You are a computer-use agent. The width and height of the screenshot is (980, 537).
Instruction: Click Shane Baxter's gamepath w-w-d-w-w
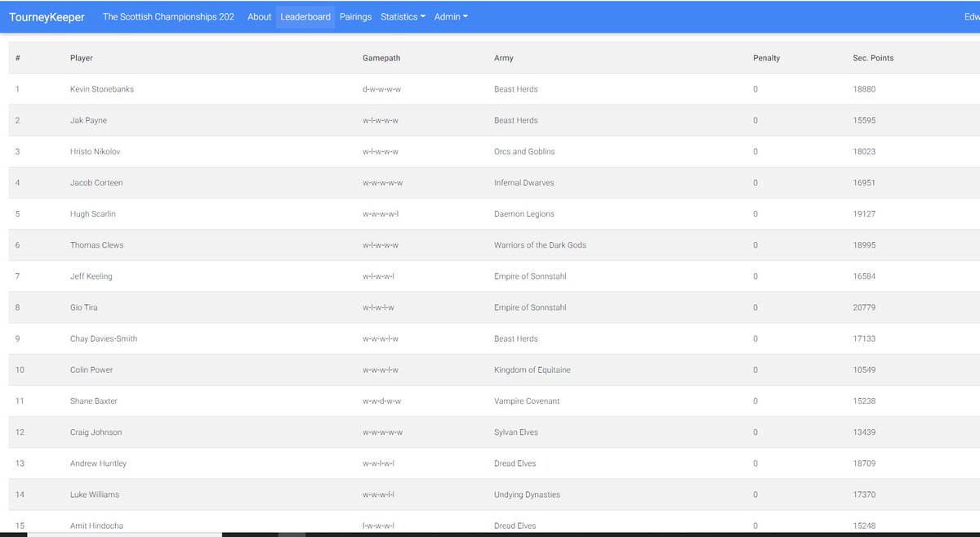coord(381,401)
